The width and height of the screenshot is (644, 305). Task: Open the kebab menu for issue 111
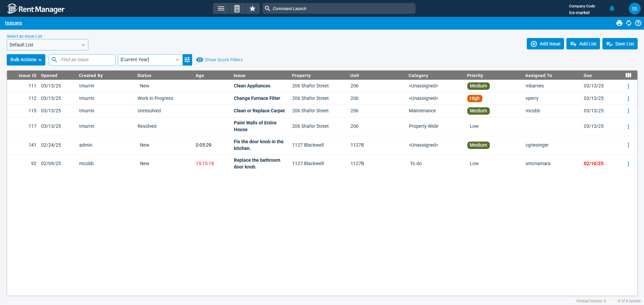(x=628, y=86)
